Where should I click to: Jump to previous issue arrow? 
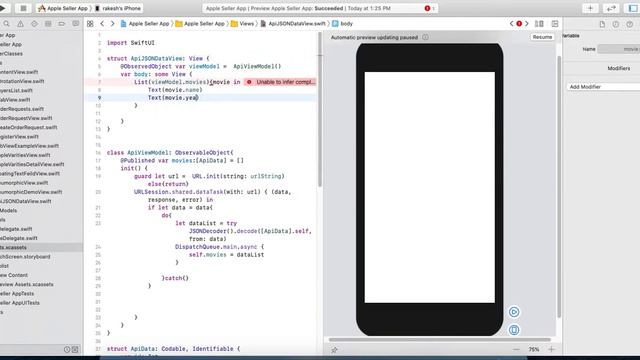click(511, 24)
